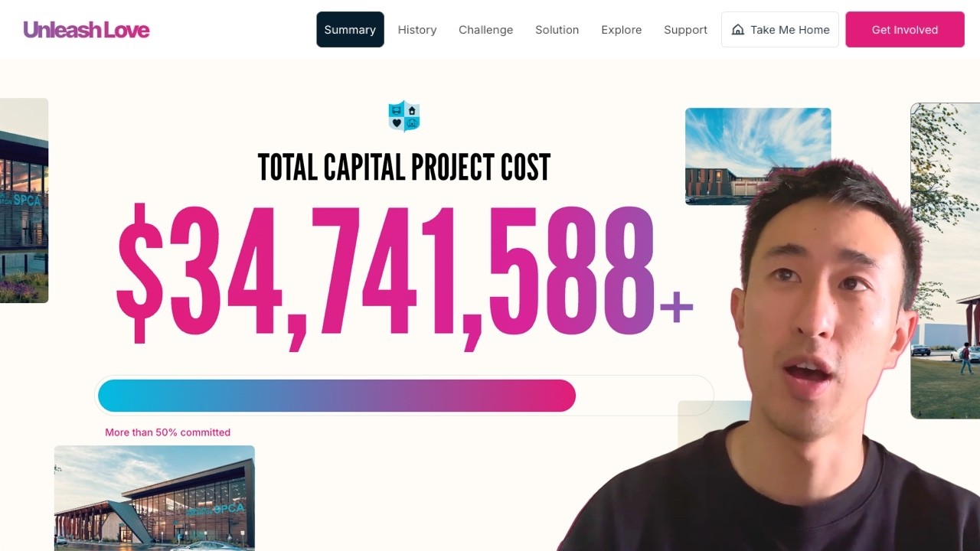Click the gradient funding progress bar
The image size is (980, 551).
pos(404,396)
